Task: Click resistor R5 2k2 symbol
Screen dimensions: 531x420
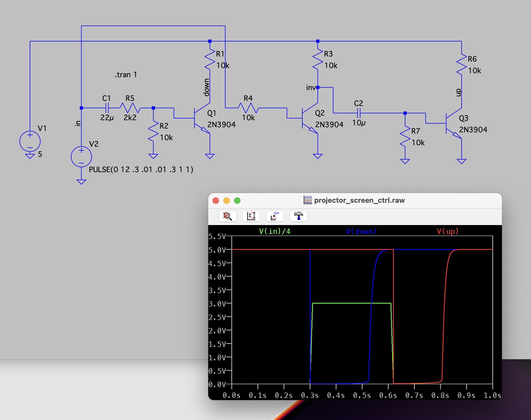Action: (130, 108)
